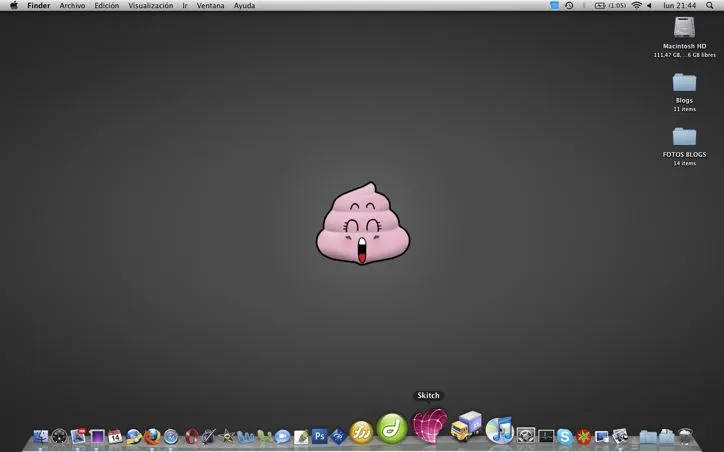The image size is (724, 452).
Task: Launch Dashboard from the Dock
Action: [x=59, y=436]
